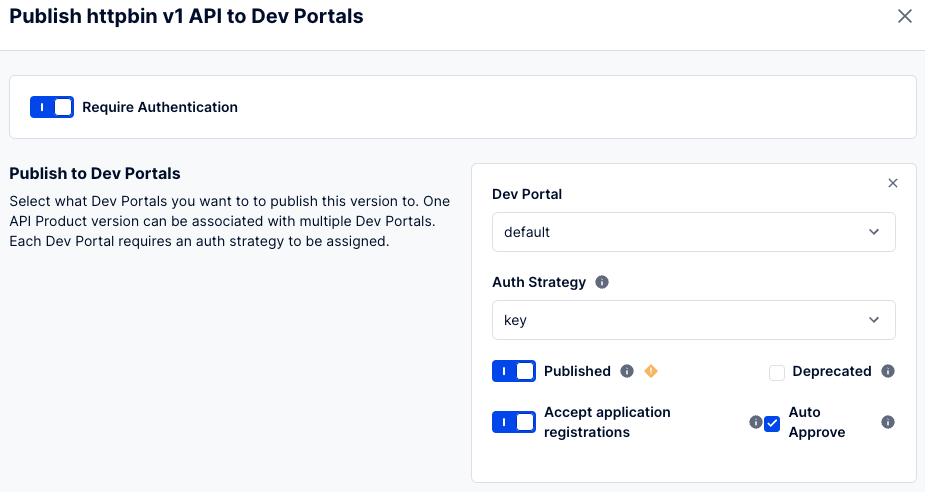This screenshot has height=492, width=925.
Task: Open the Dev Portal dropdown showing default
Action: [x=693, y=232]
